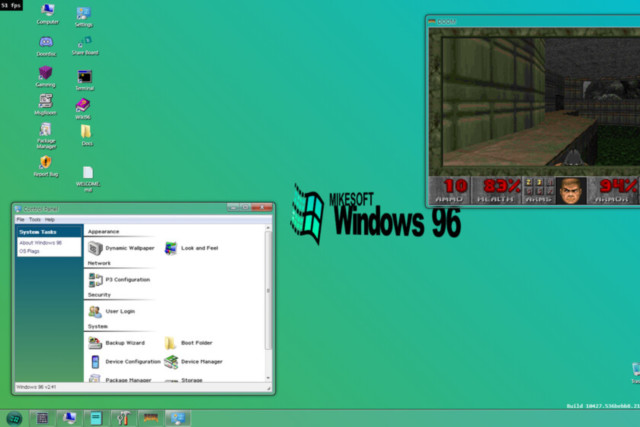Image resolution: width=640 pixels, height=427 pixels.
Task: Open the Discord-style desktop icon under Computer
Action: (x=46, y=46)
